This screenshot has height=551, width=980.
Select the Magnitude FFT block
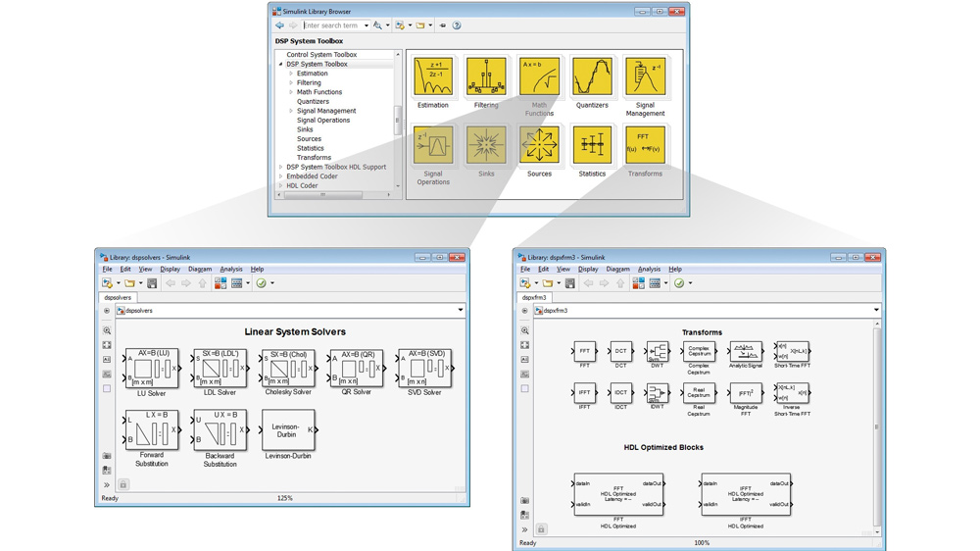point(746,392)
